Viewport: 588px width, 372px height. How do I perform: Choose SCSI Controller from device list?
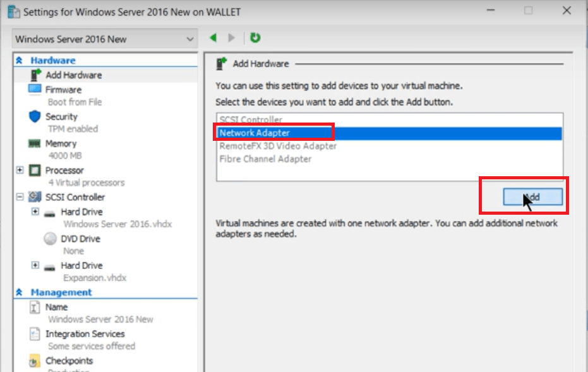coord(251,119)
